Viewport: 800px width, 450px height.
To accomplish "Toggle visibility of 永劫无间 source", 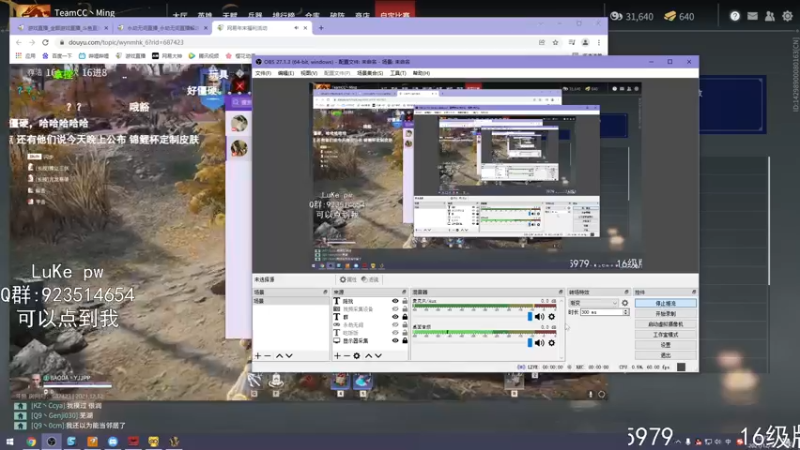I will coord(395,324).
